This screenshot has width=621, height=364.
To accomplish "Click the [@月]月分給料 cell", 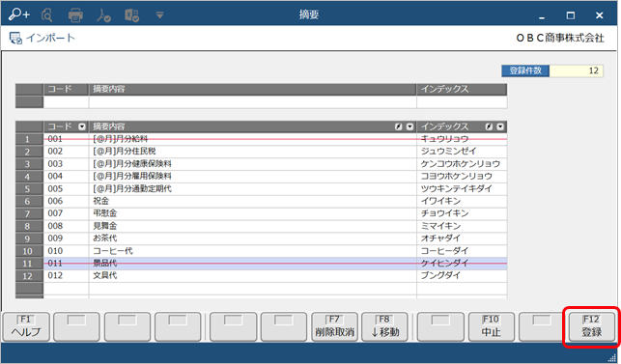I will pyautogui.click(x=253, y=139).
